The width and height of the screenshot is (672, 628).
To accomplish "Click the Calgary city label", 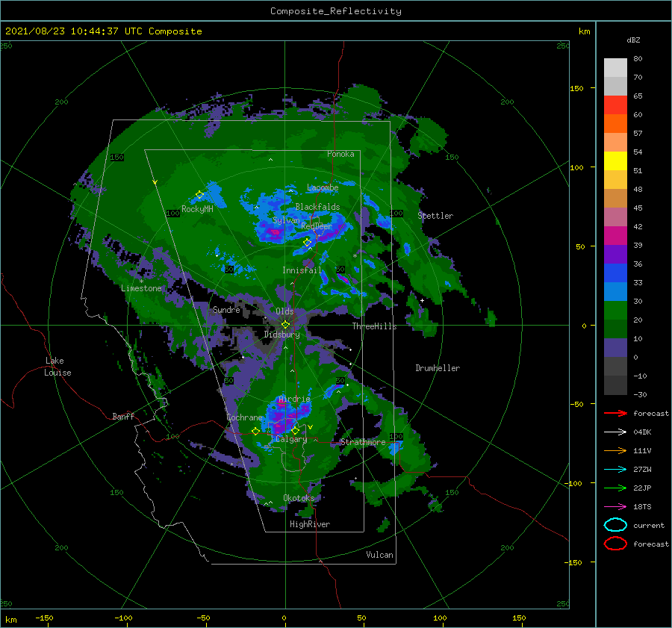I will click(291, 439).
